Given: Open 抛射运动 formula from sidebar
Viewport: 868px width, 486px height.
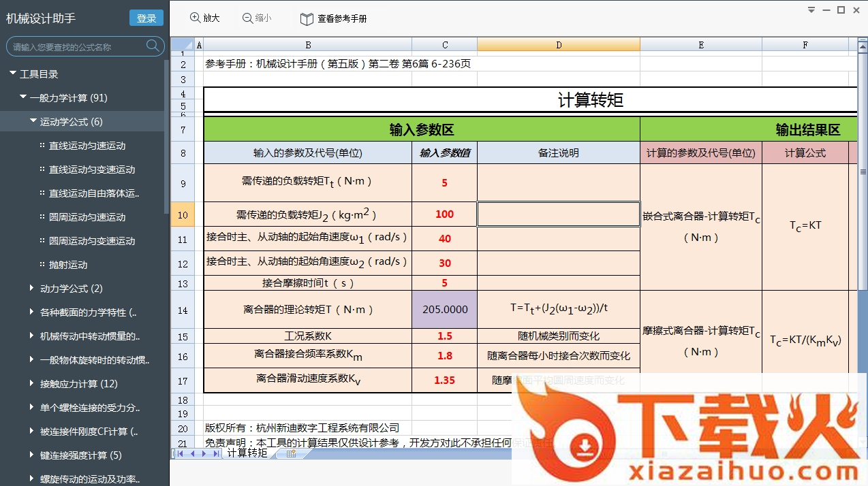Looking at the screenshot, I should pos(68,265).
